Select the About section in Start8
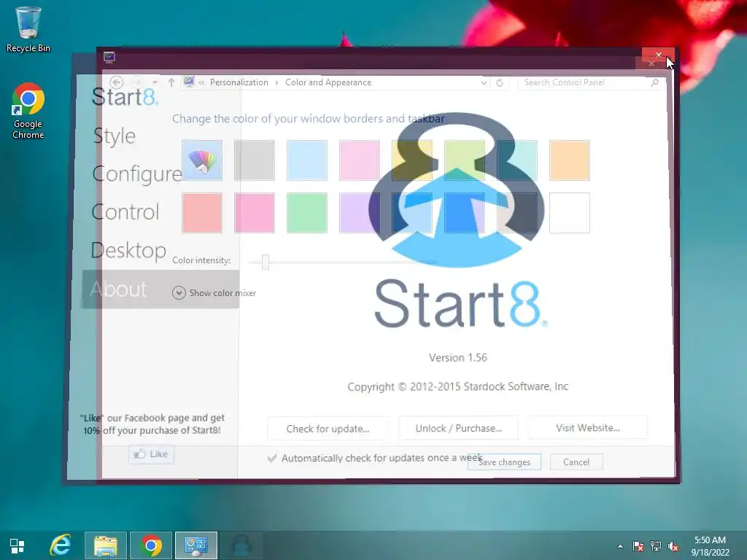 (x=160, y=289)
